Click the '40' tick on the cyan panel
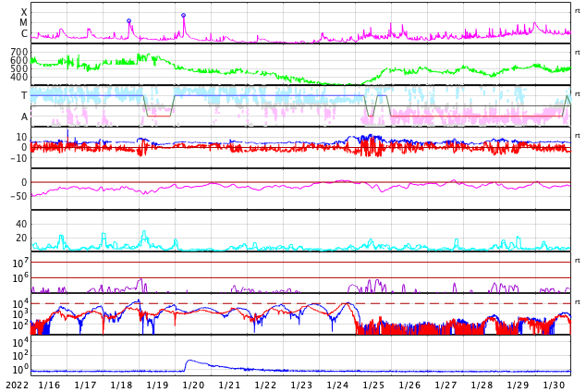This screenshot has width=586, height=392. [x=21, y=225]
